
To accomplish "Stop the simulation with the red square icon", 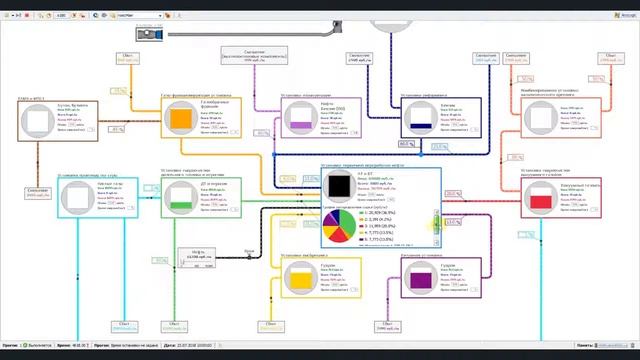I will point(27,16).
